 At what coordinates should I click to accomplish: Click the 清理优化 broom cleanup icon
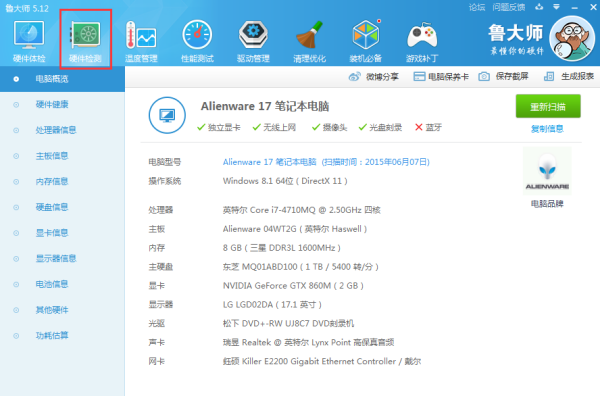pyautogui.click(x=309, y=35)
